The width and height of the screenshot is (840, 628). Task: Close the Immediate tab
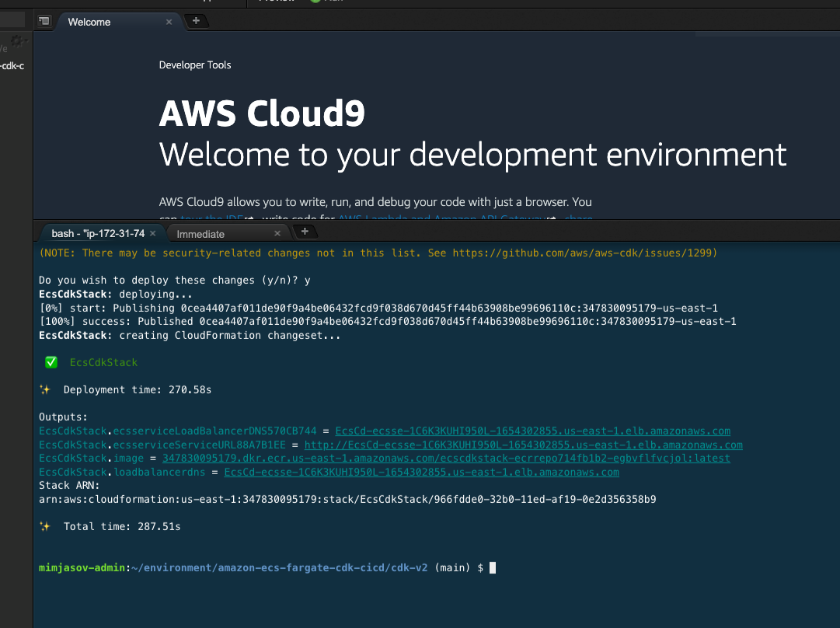(277, 234)
